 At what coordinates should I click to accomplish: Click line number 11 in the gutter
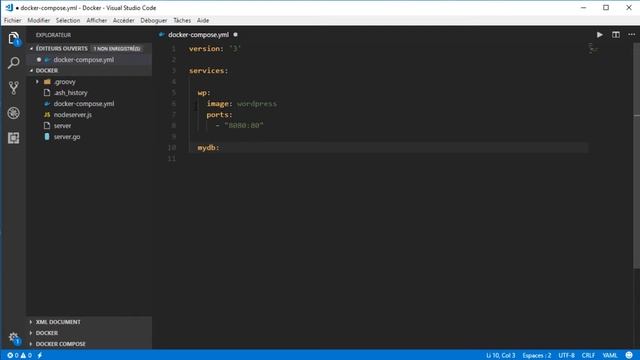coord(172,159)
